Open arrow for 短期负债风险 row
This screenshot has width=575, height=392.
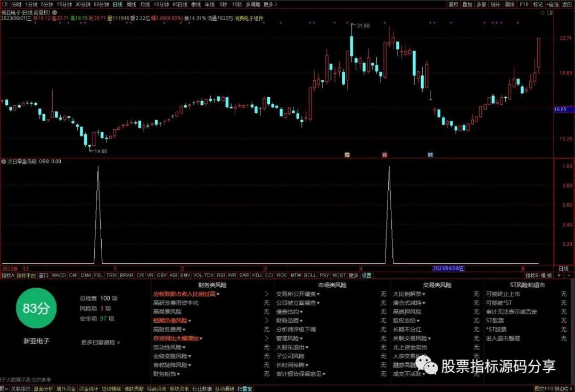tap(267, 321)
